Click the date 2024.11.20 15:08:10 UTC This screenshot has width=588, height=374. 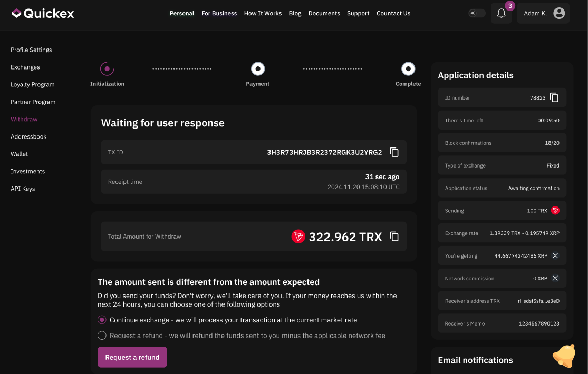(x=363, y=187)
